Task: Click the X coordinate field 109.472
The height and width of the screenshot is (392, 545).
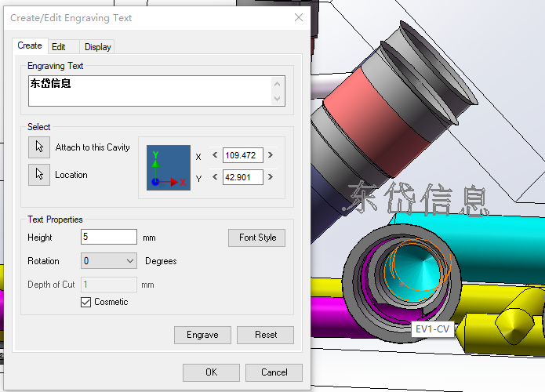Action: pyautogui.click(x=242, y=155)
